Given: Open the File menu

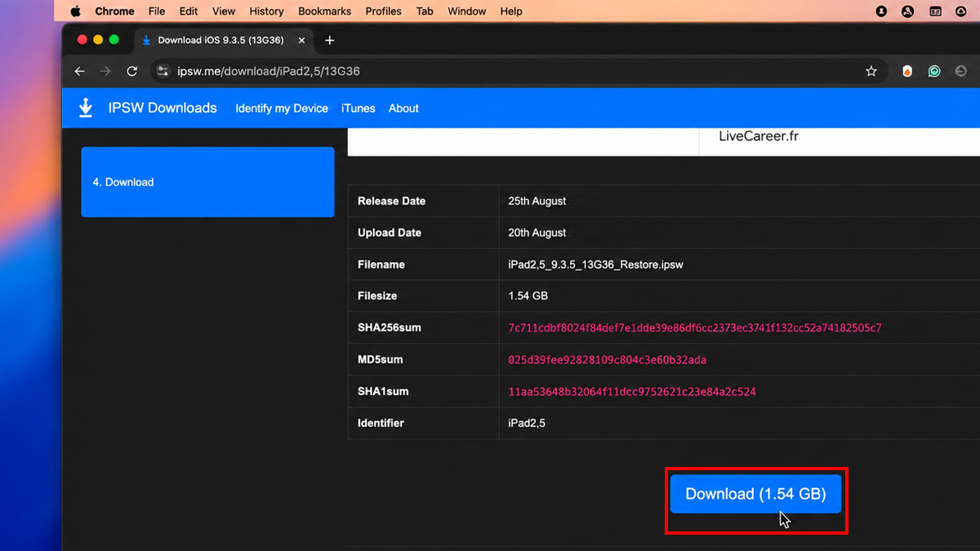Looking at the screenshot, I should pyautogui.click(x=157, y=11).
